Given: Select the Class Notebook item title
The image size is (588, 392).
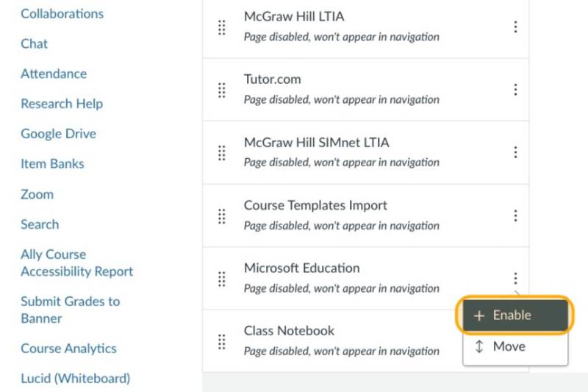Looking at the screenshot, I should coord(289,331).
